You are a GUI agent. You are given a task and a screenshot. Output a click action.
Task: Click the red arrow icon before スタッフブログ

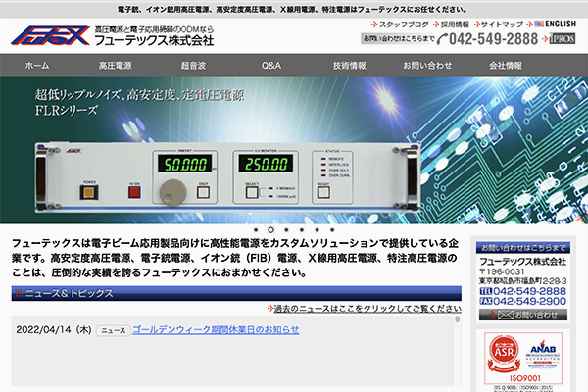coord(374,24)
